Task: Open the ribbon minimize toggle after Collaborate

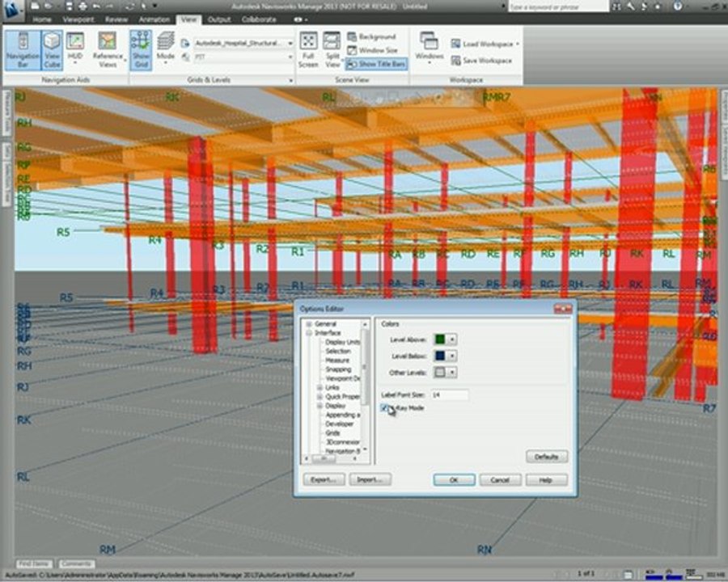Action: point(300,19)
